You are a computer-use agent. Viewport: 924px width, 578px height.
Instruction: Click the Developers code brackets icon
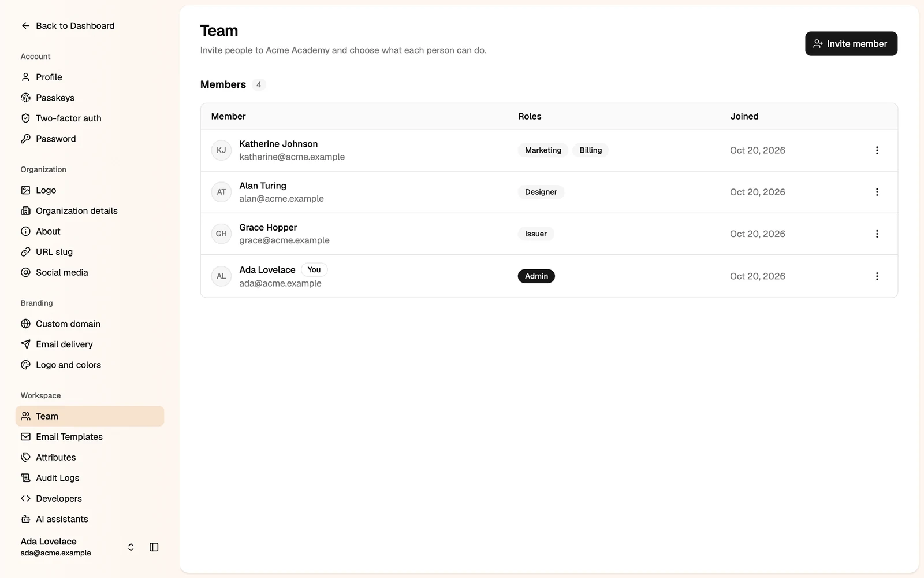25,498
